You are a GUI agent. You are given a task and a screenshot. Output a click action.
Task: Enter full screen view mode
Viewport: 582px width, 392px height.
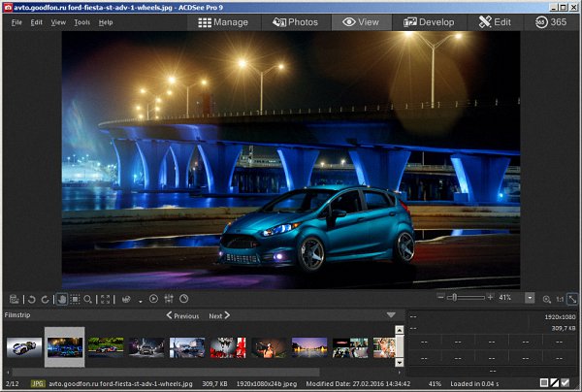pyautogui.click(x=106, y=299)
